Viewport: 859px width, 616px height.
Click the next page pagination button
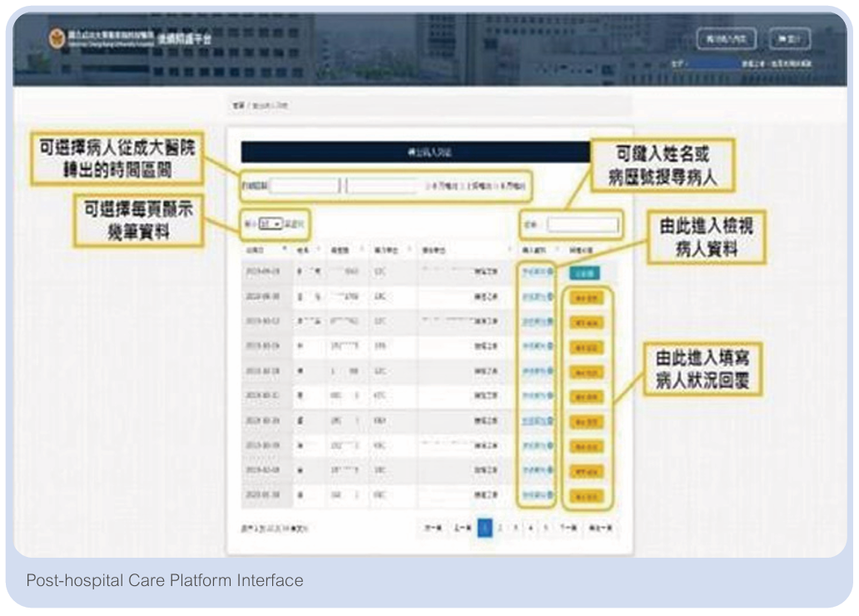(569, 528)
